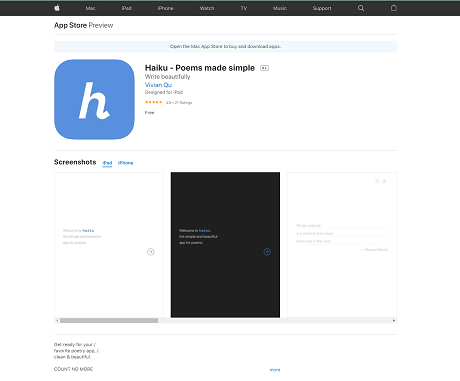Open the Mac menu item

[x=90, y=8]
